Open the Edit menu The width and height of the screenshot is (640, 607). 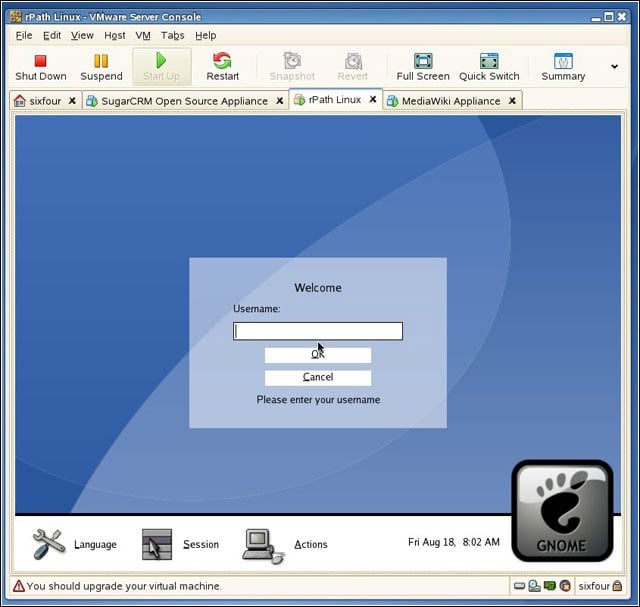[52, 36]
